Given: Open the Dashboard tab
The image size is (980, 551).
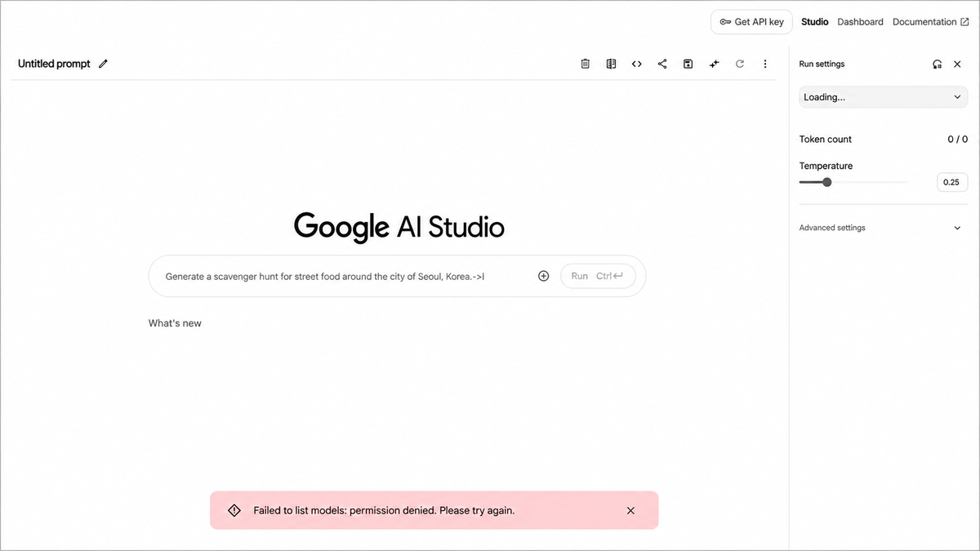Looking at the screenshot, I should (x=861, y=22).
